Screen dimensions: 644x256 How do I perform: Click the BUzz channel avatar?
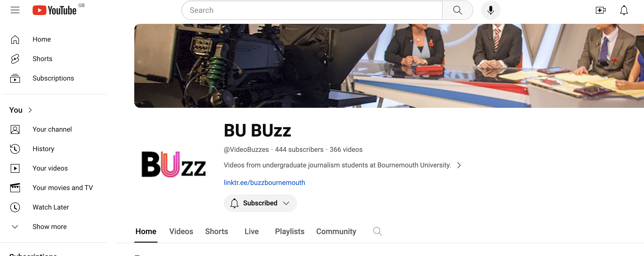[x=173, y=164]
